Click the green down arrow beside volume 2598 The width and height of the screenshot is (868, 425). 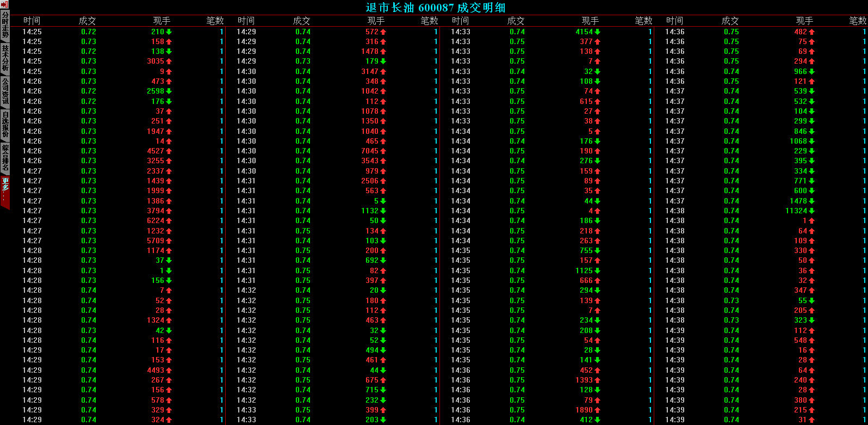[169, 91]
